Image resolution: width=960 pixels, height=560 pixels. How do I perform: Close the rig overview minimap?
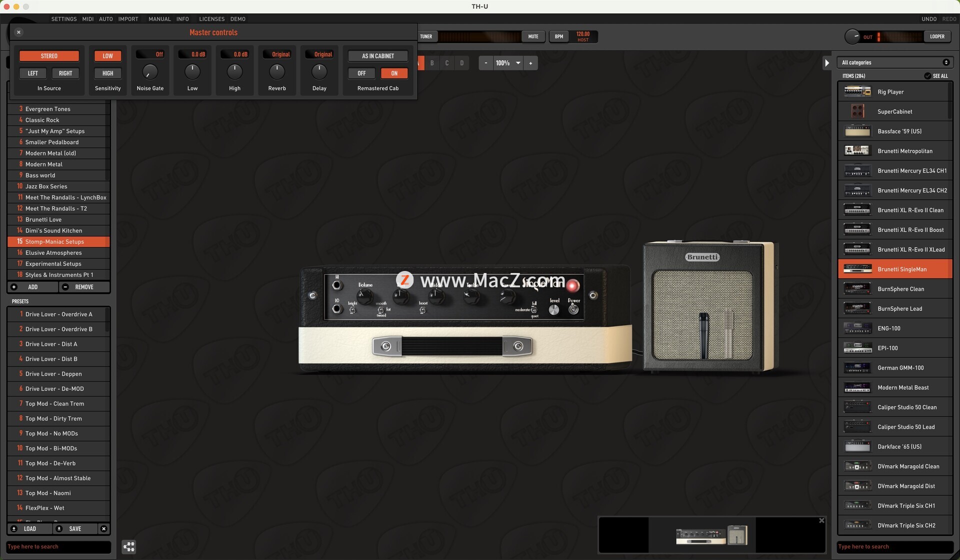pyautogui.click(x=821, y=520)
